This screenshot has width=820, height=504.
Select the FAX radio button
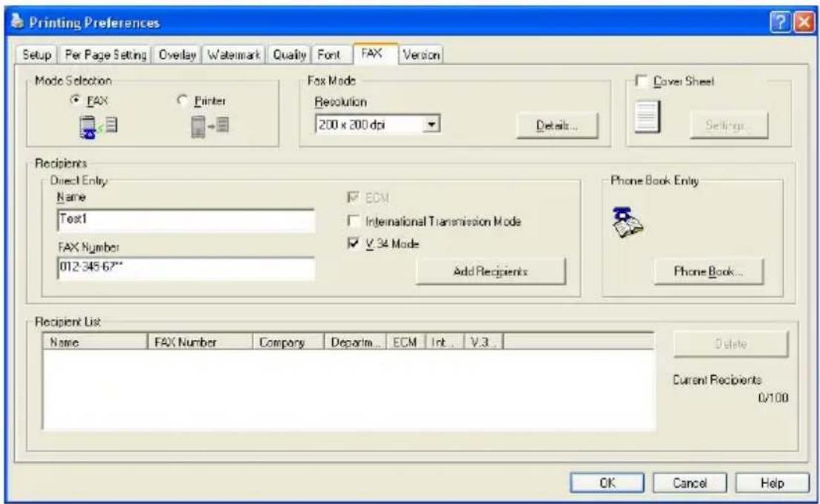tap(76, 99)
